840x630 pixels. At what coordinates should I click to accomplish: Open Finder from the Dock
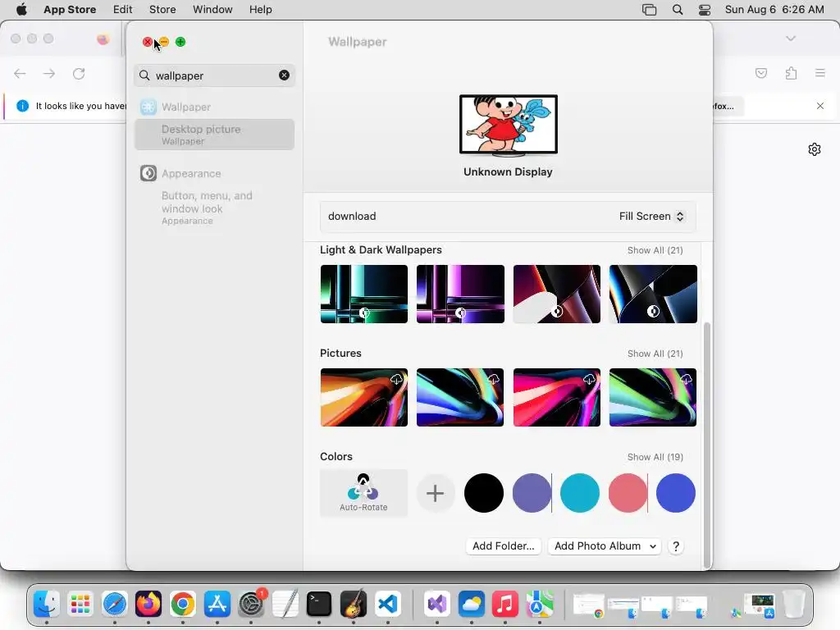point(47,605)
